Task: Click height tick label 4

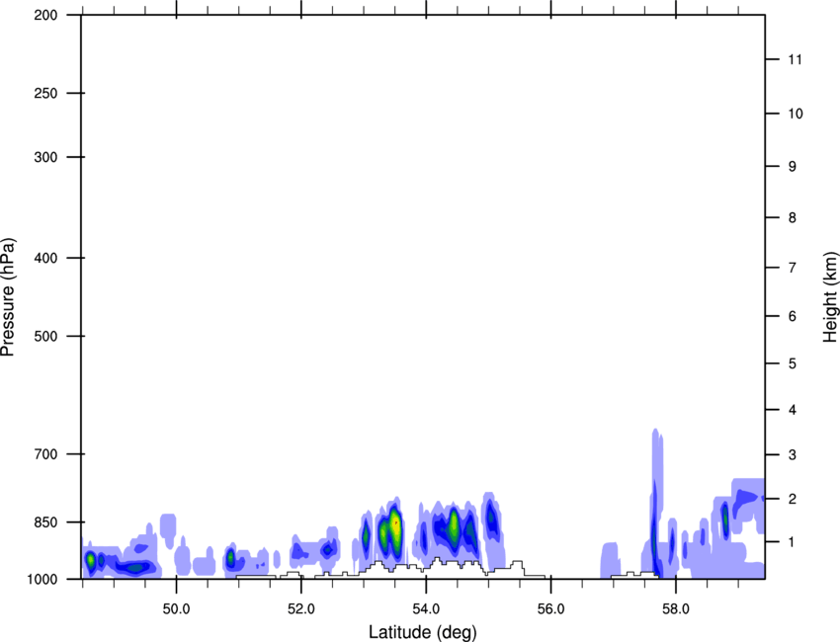Action: [793, 410]
